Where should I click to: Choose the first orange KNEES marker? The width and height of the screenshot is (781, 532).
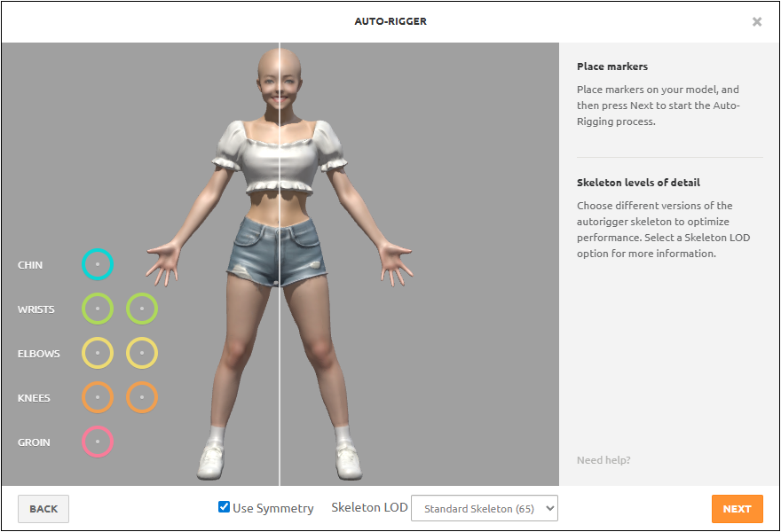coord(98,397)
